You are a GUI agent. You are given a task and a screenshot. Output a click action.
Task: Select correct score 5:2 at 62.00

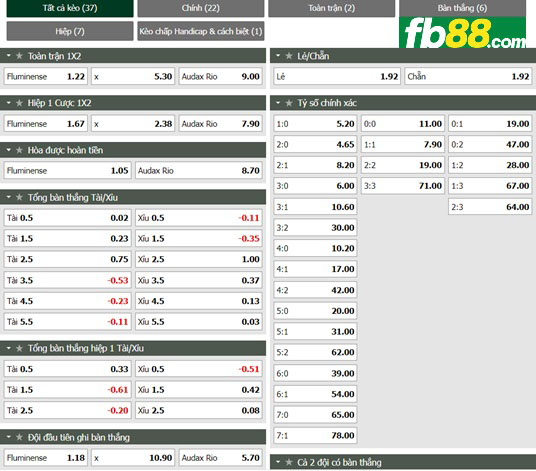[x=315, y=352]
